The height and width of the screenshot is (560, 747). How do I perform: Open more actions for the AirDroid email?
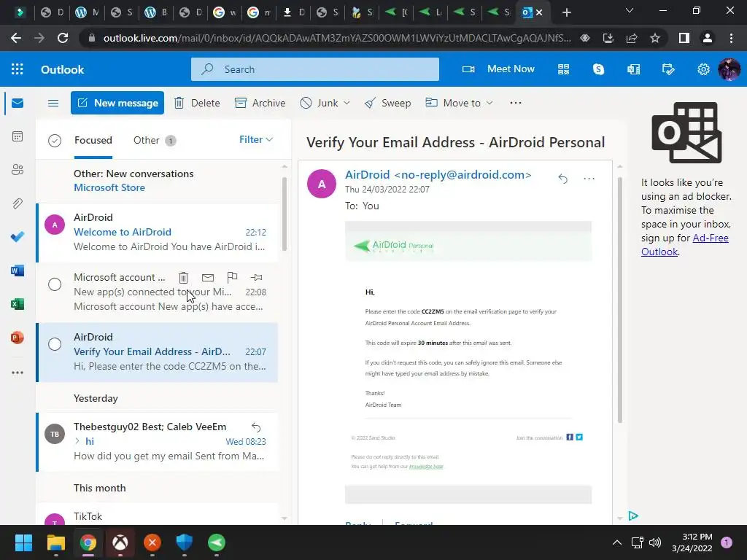[x=589, y=179]
